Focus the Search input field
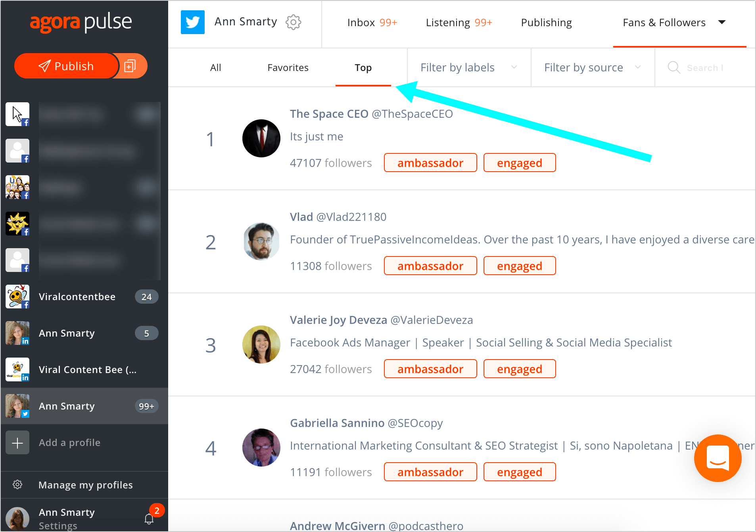Screen dimensions: 756x532 [705, 68]
